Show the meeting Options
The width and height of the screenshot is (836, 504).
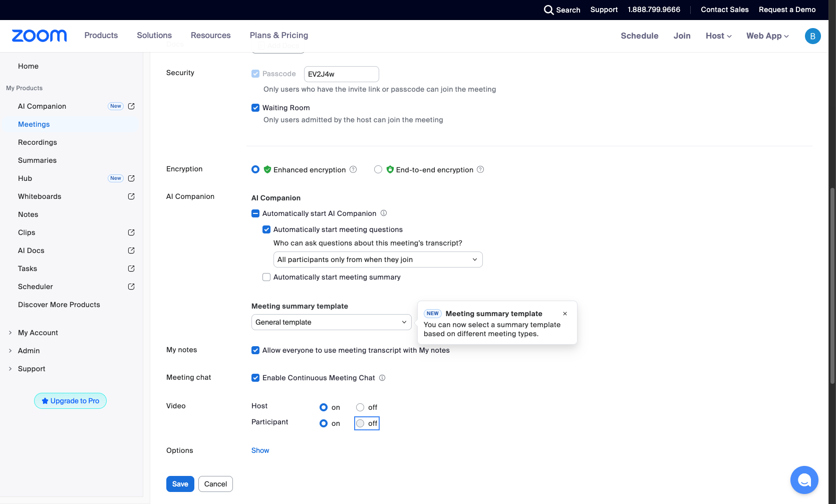260,450
